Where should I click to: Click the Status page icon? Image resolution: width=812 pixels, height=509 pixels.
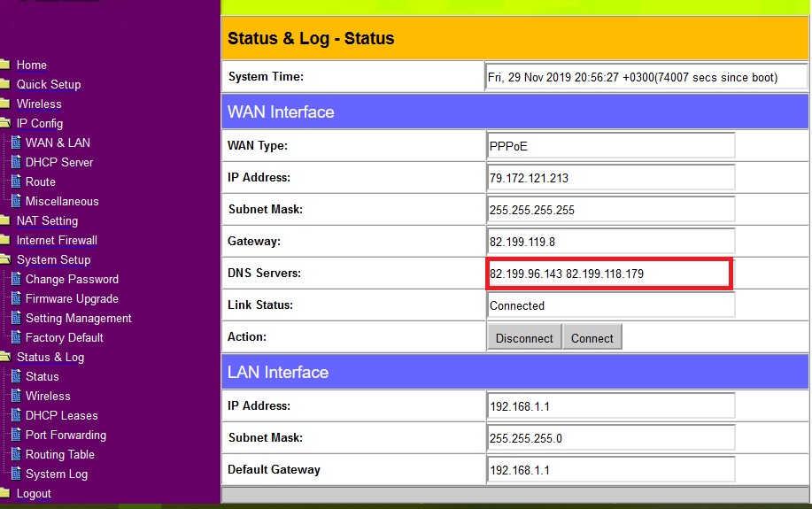point(17,376)
